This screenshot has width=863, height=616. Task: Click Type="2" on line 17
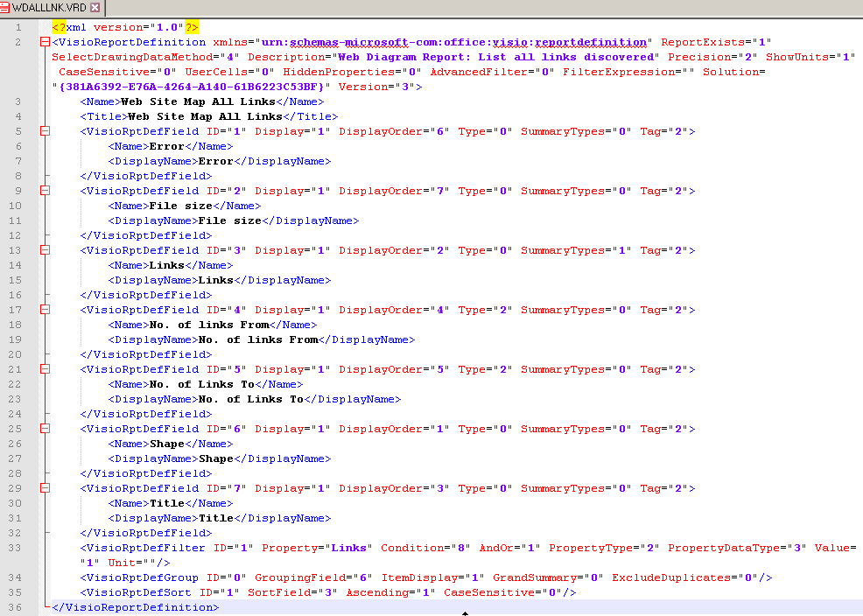[486, 310]
